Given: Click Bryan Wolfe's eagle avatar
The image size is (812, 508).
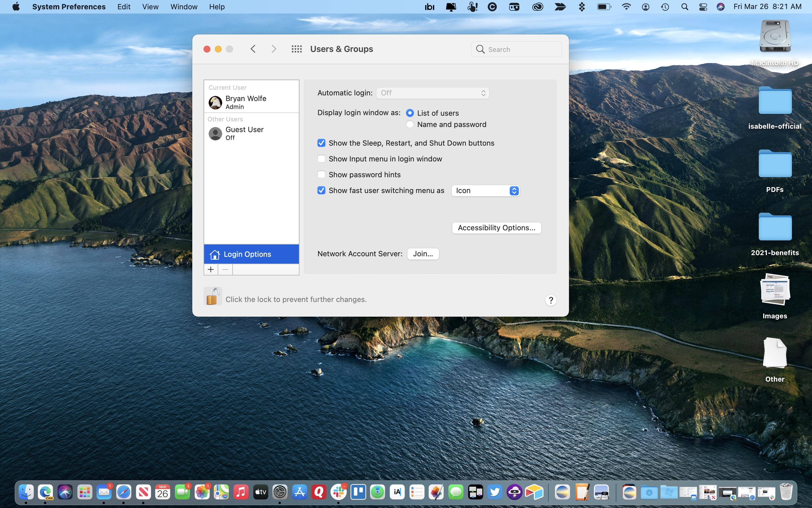Looking at the screenshot, I should coord(215,102).
